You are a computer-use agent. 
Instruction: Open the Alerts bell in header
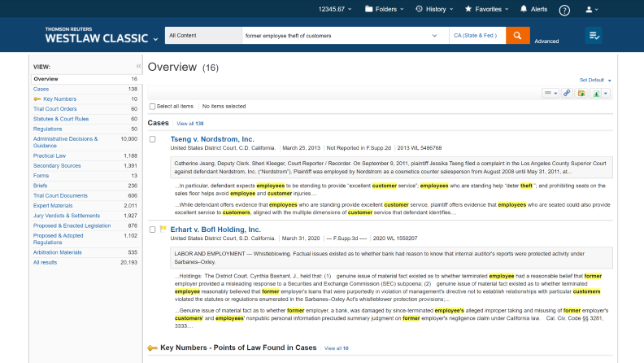pyautogui.click(x=533, y=9)
